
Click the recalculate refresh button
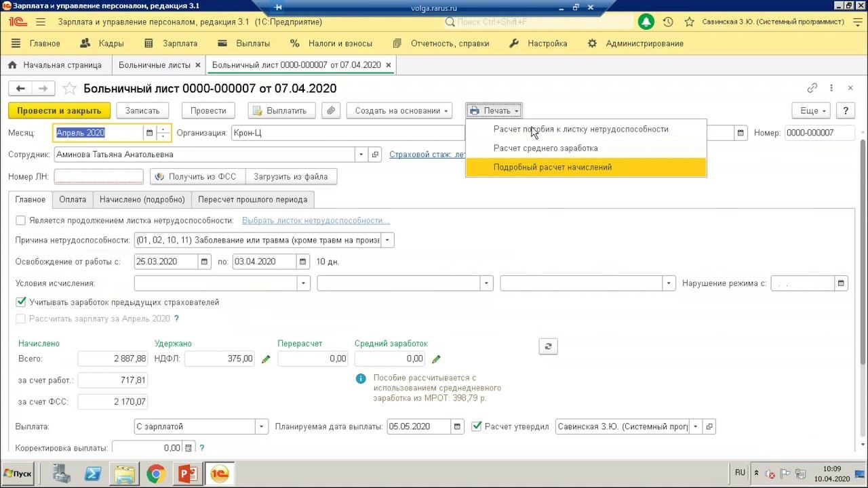pos(548,346)
